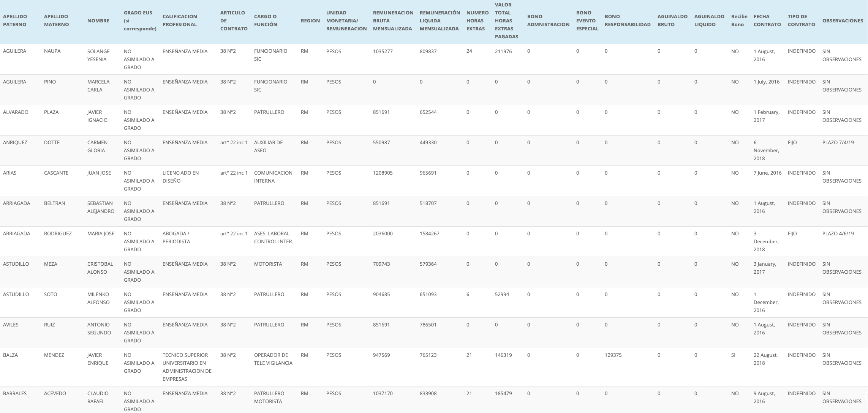Click the Recibe Bono header

tap(739, 20)
